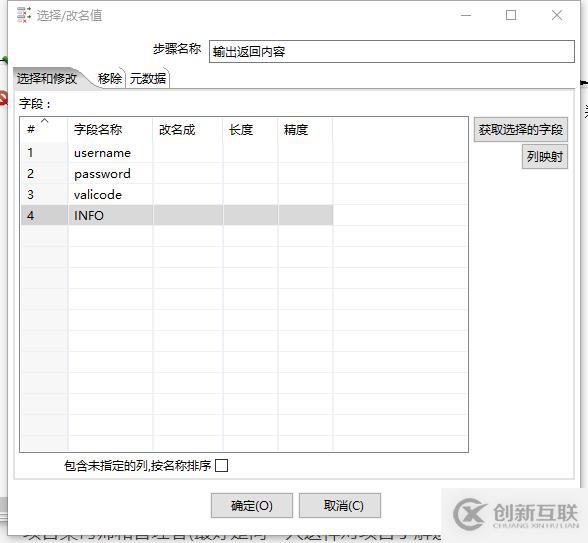Screen dimensions: 588x543
Task: Select row number 1 cell
Action: click(44, 153)
